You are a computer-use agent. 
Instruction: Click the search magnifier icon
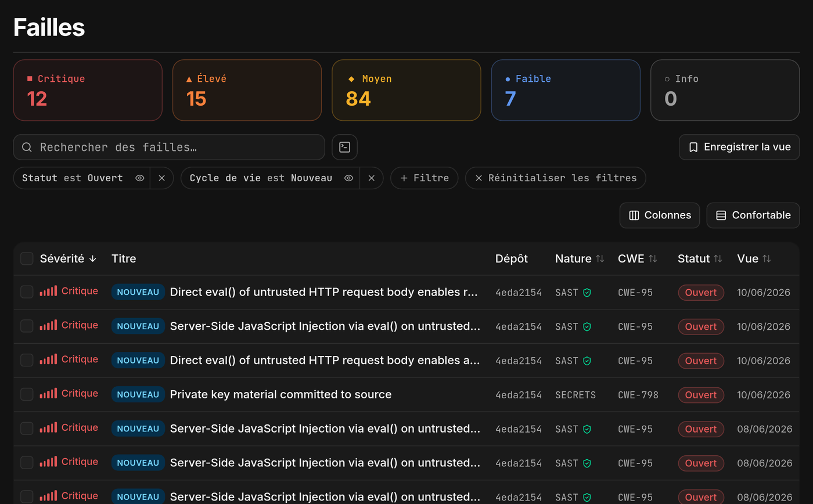click(x=27, y=147)
